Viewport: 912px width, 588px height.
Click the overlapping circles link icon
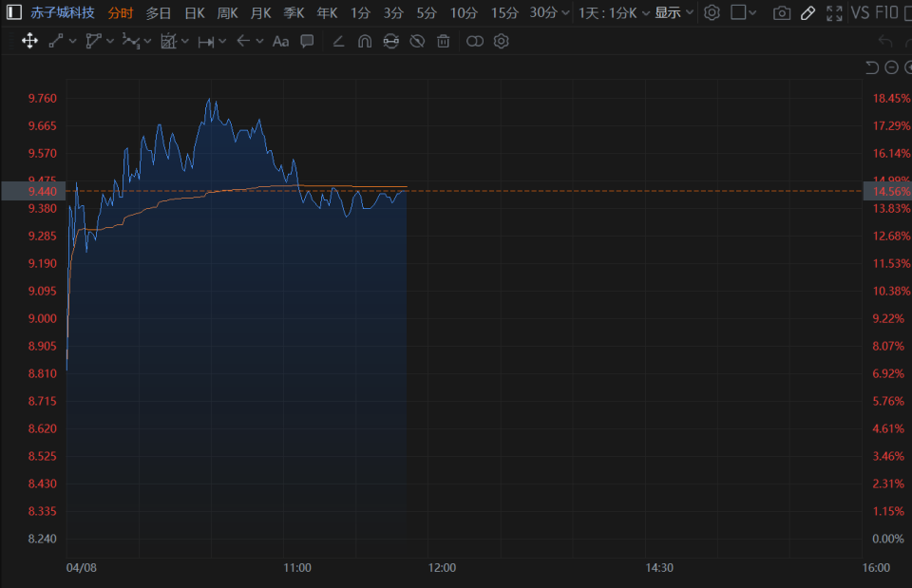pyautogui.click(x=475, y=41)
